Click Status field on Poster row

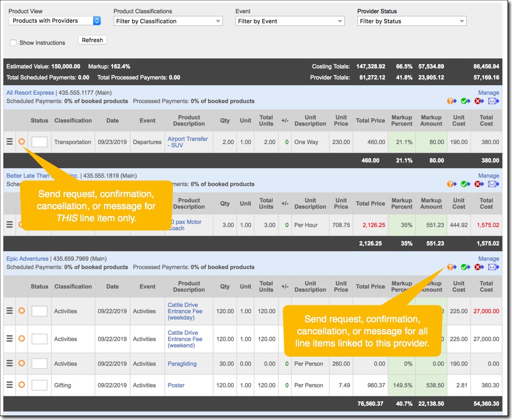point(39,385)
